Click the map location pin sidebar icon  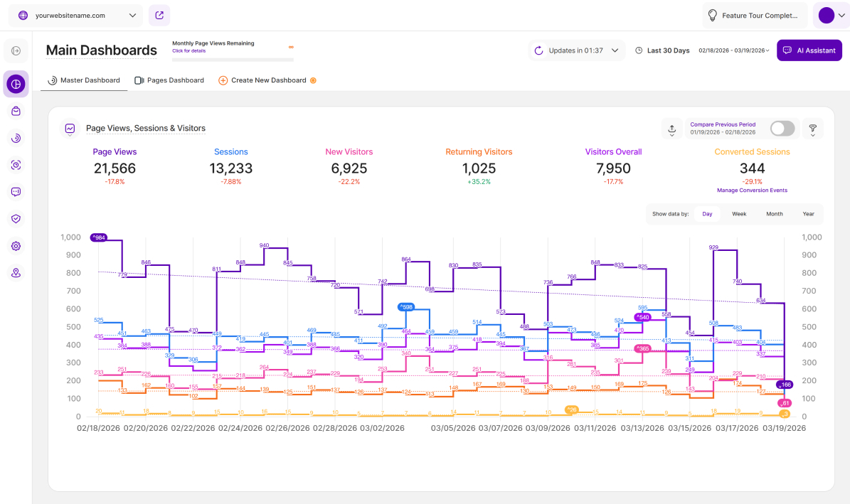click(x=16, y=273)
